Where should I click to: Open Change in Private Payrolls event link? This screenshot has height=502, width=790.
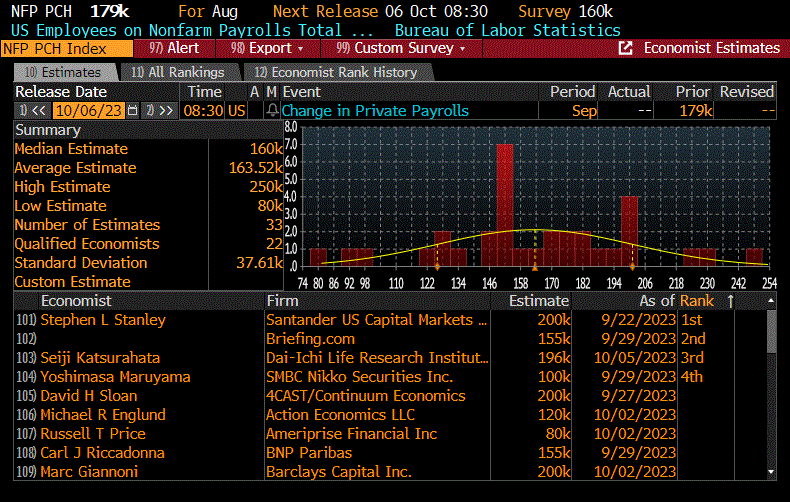point(375,111)
